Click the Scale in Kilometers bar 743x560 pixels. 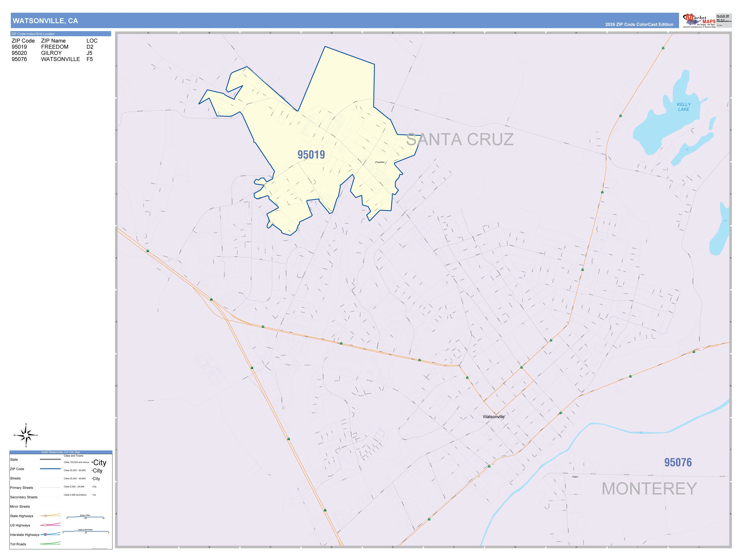click(x=86, y=531)
